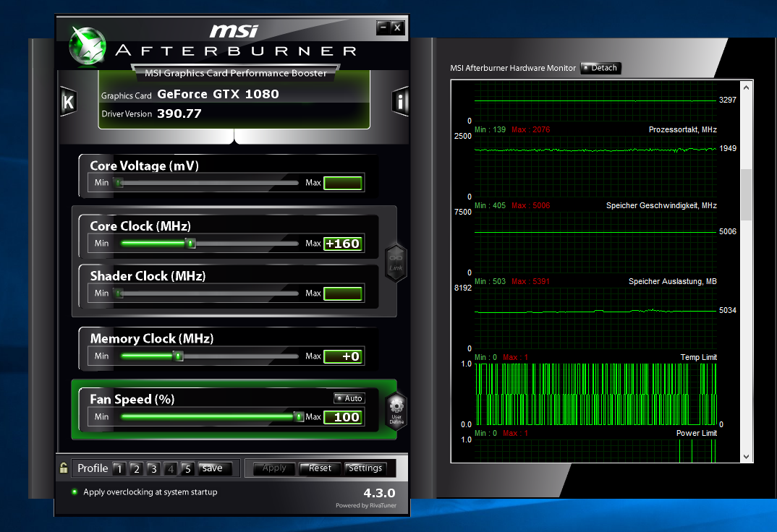
Task: Click the Core Clock slider handle
Action: [190, 244]
